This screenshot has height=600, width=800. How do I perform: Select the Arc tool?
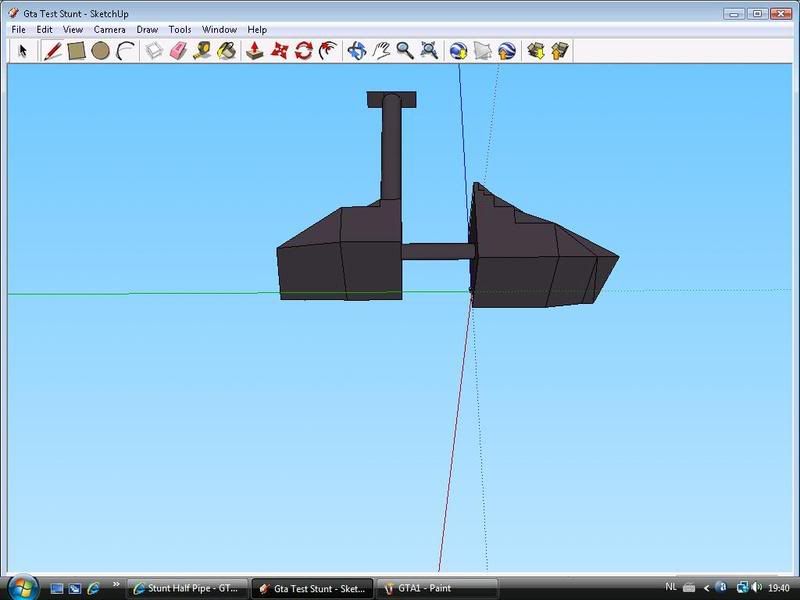(125, 51)
